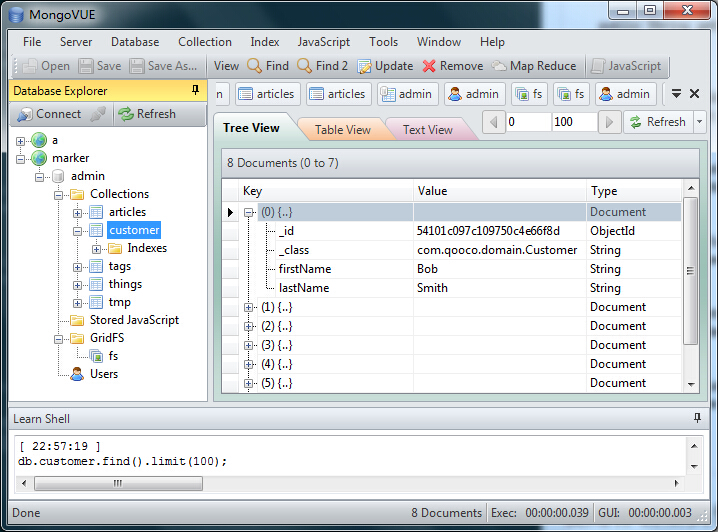Click the Save As toolbar button
The width and height of the screenshot is (718, 532).
[x=163, y=66]
